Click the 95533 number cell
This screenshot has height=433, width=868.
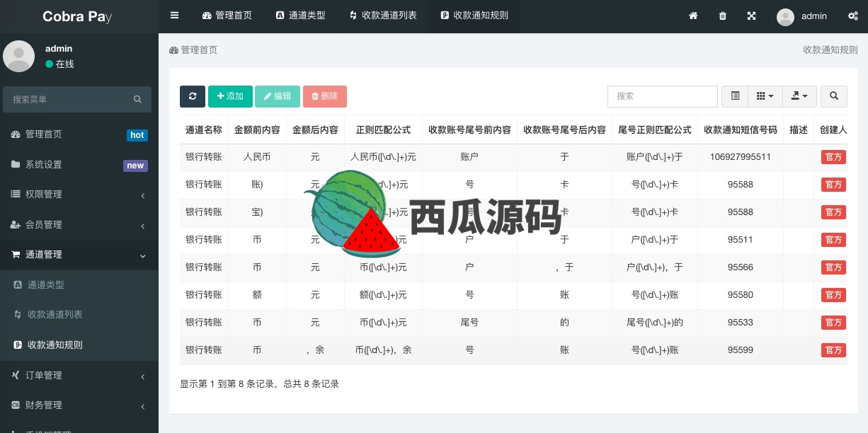pyautogui.click(x=740, y=323)
